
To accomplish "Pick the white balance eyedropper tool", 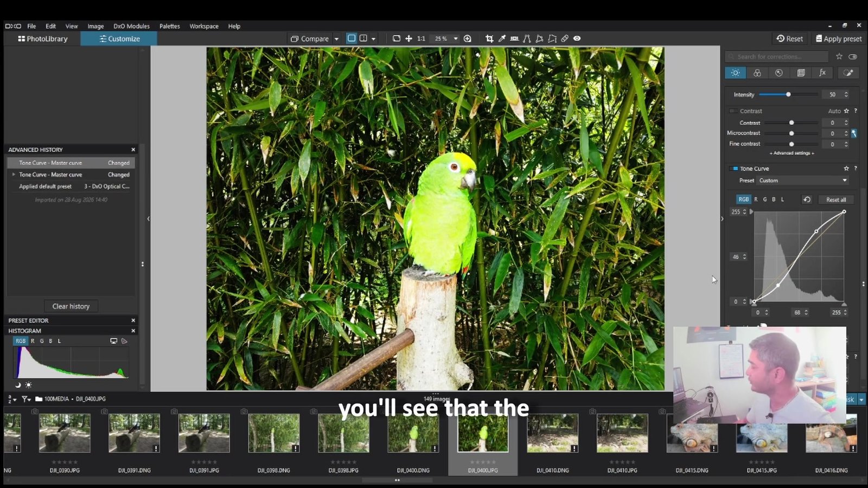I will [x=502, y=38].
